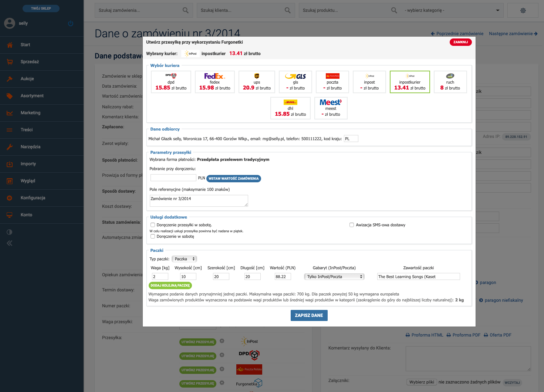Select the poczta courier tile

332,82
